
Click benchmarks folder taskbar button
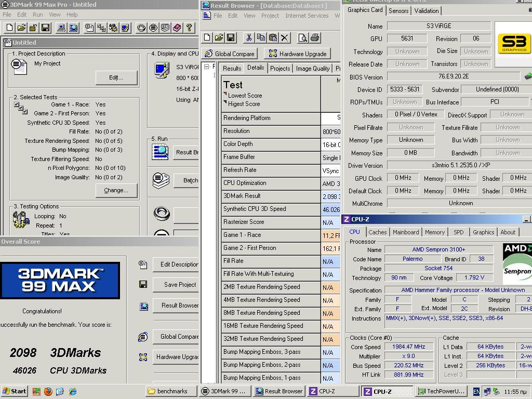point(171,391)
